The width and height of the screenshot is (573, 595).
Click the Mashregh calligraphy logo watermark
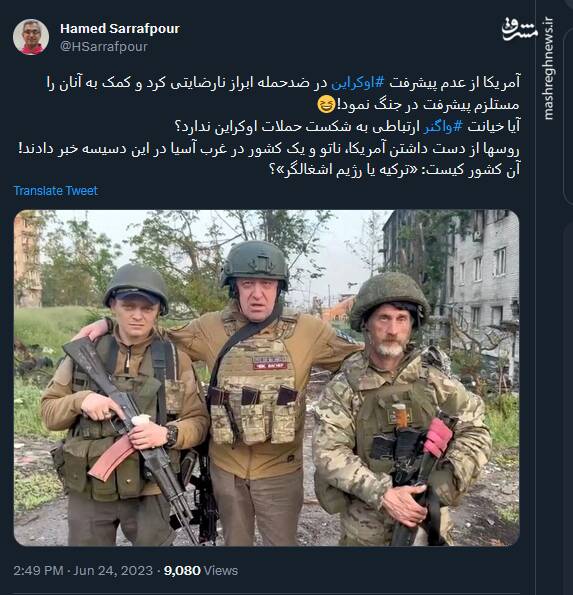(520, 30)
